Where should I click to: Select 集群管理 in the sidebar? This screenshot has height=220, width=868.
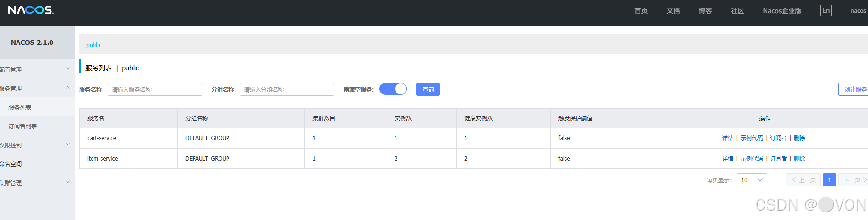(x=11, y=183)
